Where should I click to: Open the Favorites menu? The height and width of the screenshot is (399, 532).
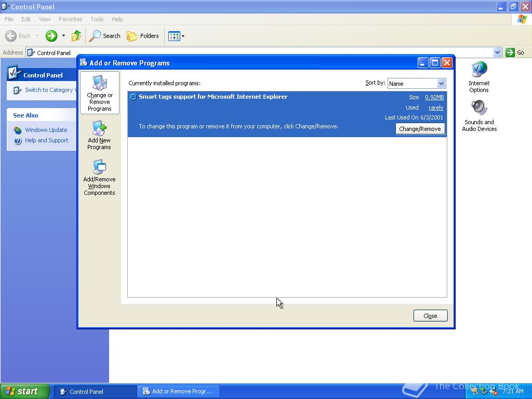[x=70, y=19]
